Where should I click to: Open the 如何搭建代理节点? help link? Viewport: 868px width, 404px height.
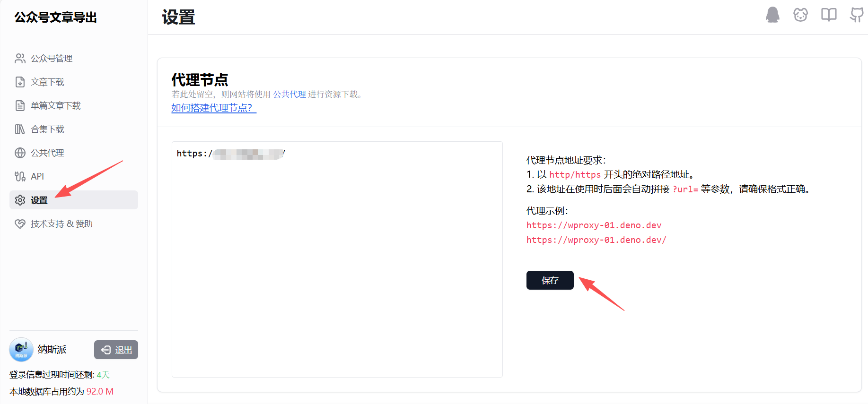coord(214,108)
